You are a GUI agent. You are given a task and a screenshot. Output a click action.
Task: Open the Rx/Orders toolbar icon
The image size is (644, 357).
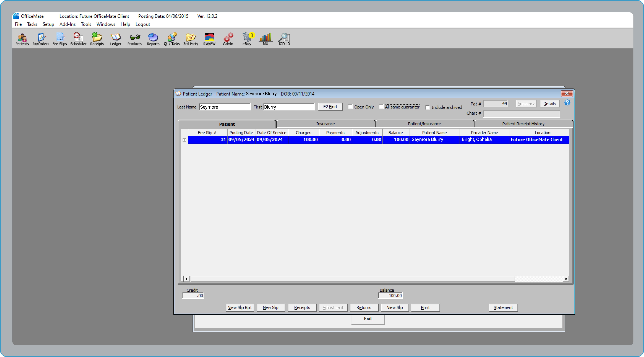[x=41, y=39]
